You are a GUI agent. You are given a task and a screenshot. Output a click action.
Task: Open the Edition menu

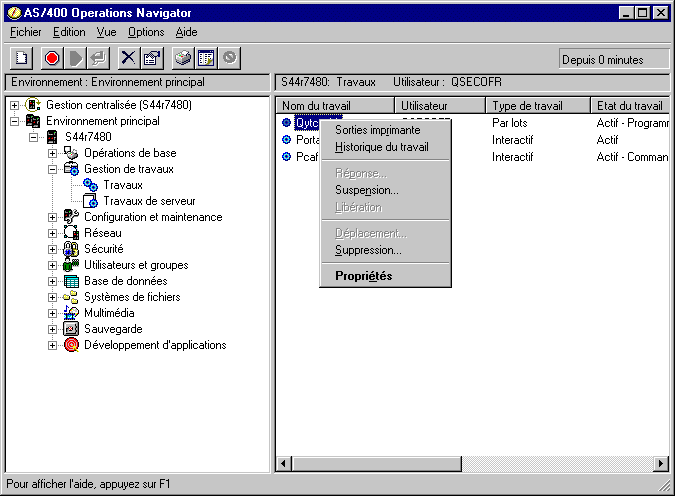click(x=69, y=32)
